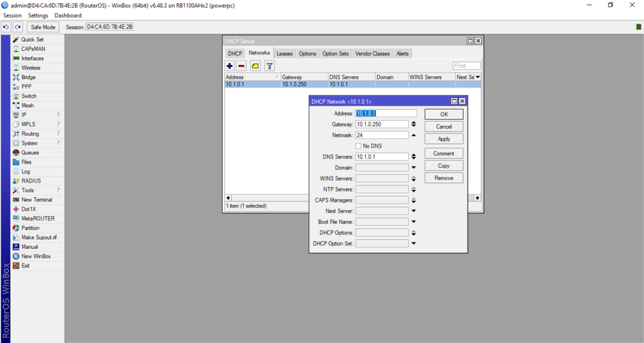
Task: Expand the Next Server field arrow
Action: [x=413, y=211]
